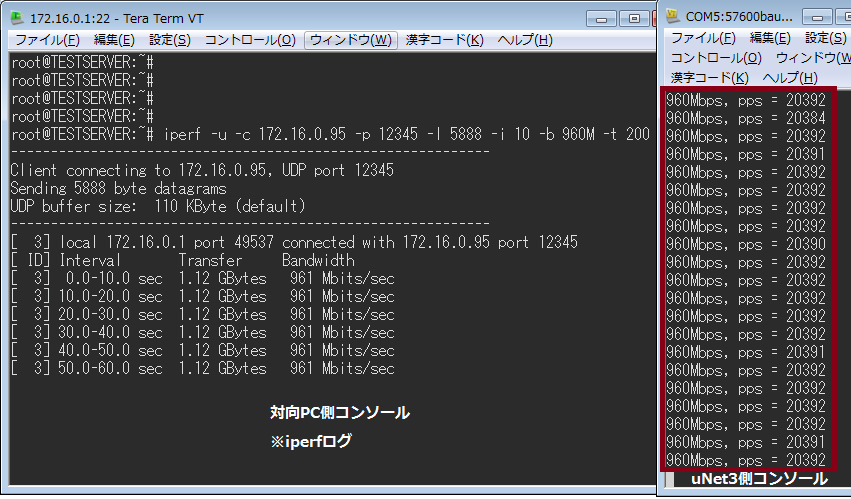This screenshot has width=851, height=499.
Task: Select ウィンドウ(W) menu in the SSH window
Action: pyautogui.click(x=350, y=40)
